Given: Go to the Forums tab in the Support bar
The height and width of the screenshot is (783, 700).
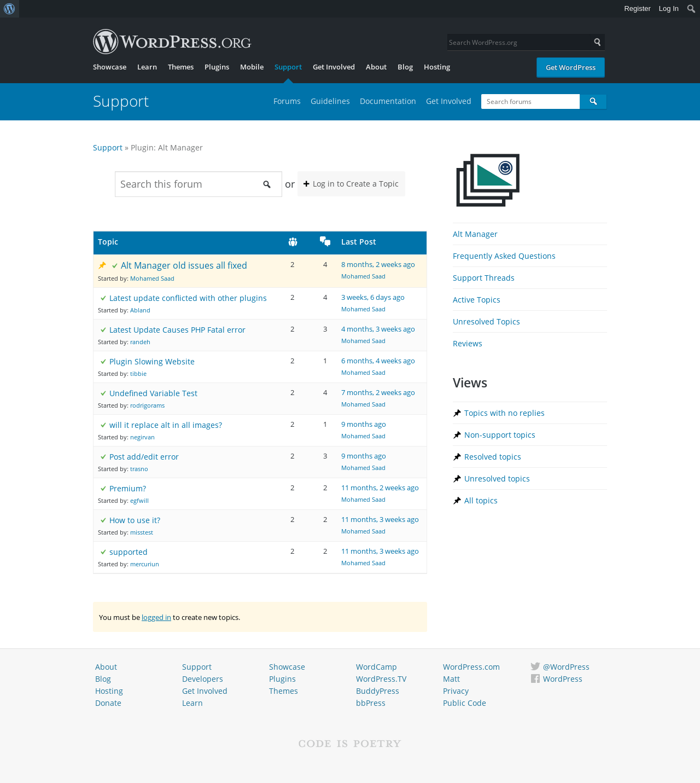Looking at the screenshot, I should pos(287,101).
